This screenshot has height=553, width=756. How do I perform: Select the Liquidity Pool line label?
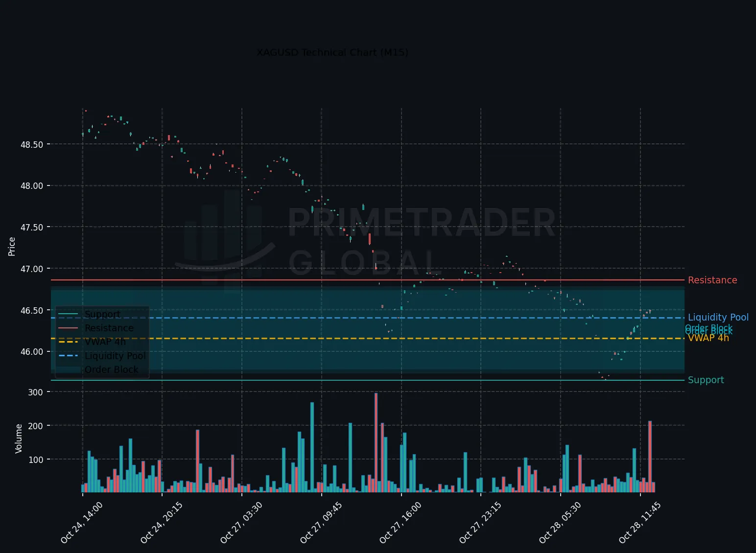click(x=718, y=317)
